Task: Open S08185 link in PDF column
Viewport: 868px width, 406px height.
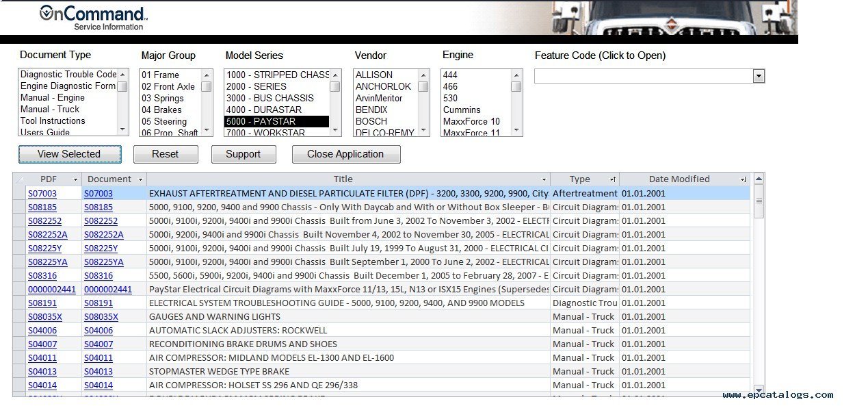Action: pyautogui.click(x=42, y=207)
